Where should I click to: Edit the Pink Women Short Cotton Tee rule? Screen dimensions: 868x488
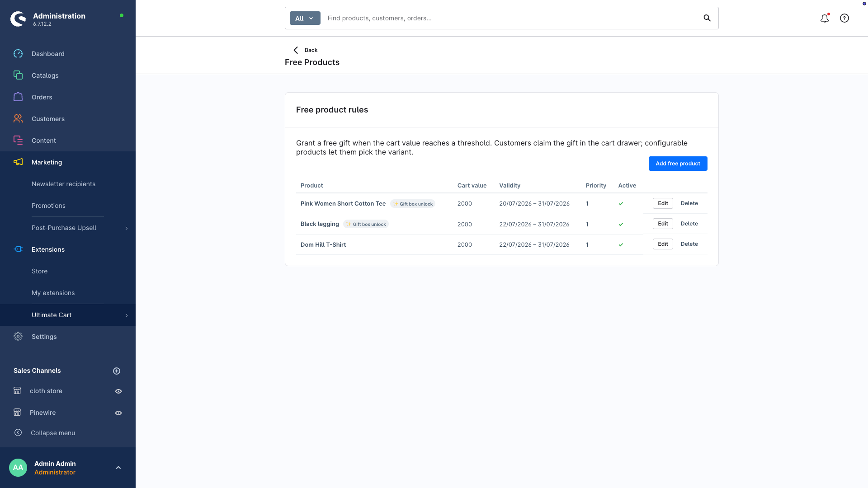click(663, 203)
